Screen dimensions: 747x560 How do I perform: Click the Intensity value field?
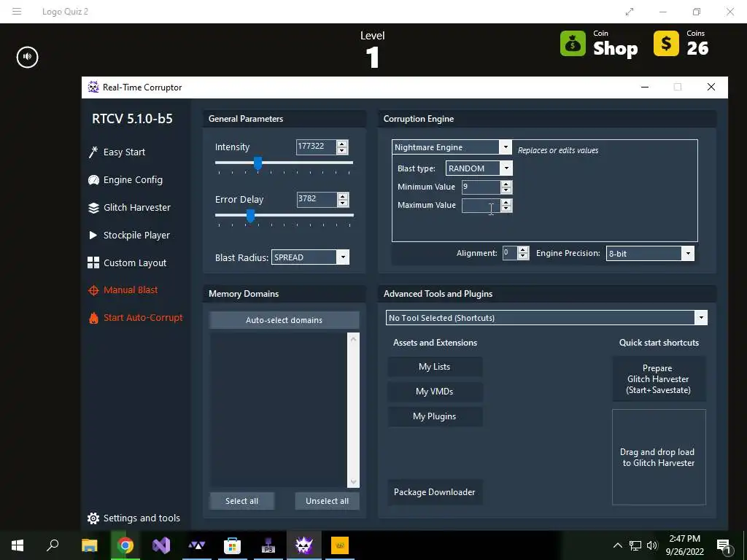coord(317,147)
